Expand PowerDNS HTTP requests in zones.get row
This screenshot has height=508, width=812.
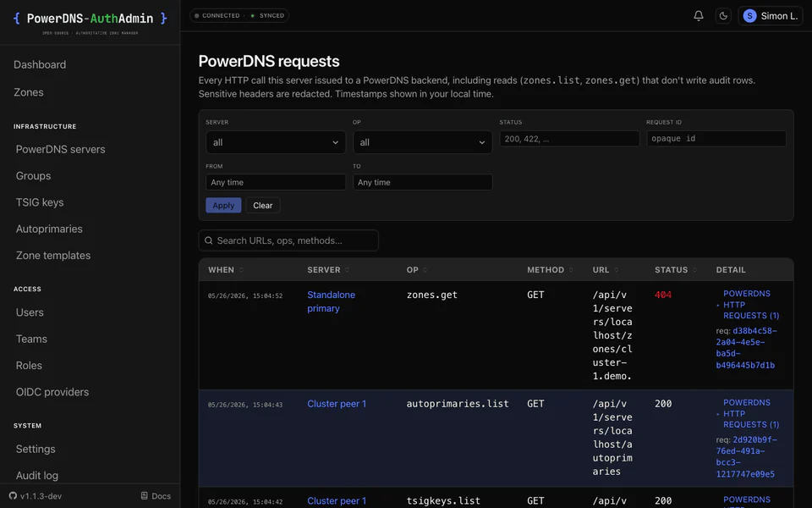tap(748, 305)
